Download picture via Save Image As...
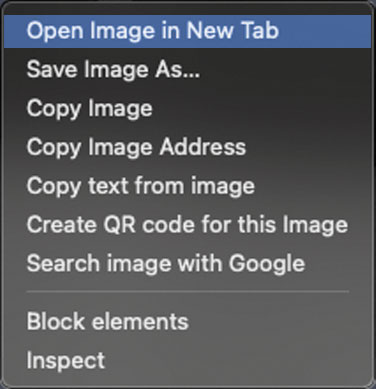Viewport: 376px width, 389px height. pyautogui.click(x=188, y=70)
